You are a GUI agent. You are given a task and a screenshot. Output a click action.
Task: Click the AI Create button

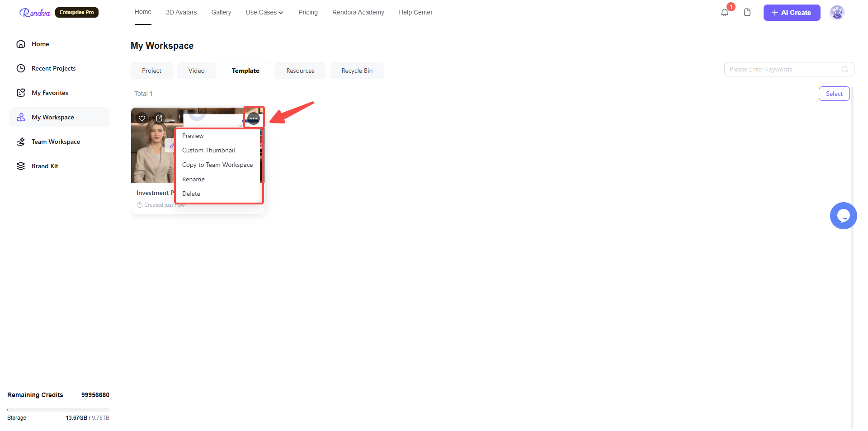(792, 13)
